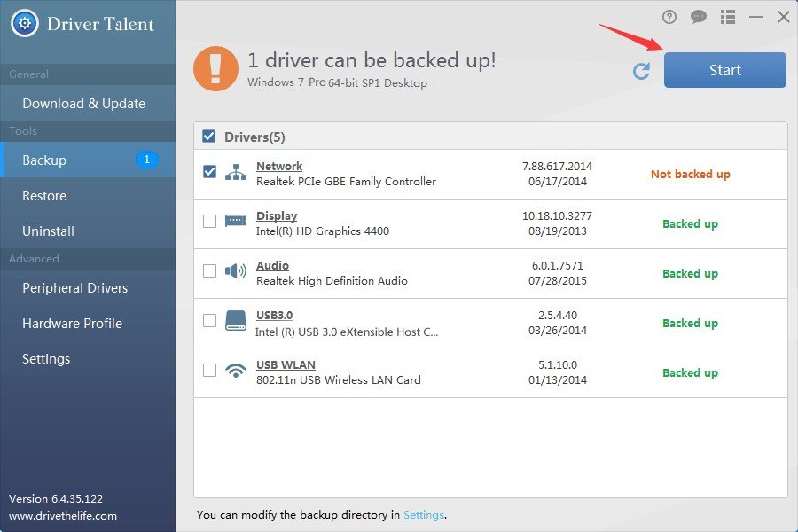Click Backed up status for Display

690,224
